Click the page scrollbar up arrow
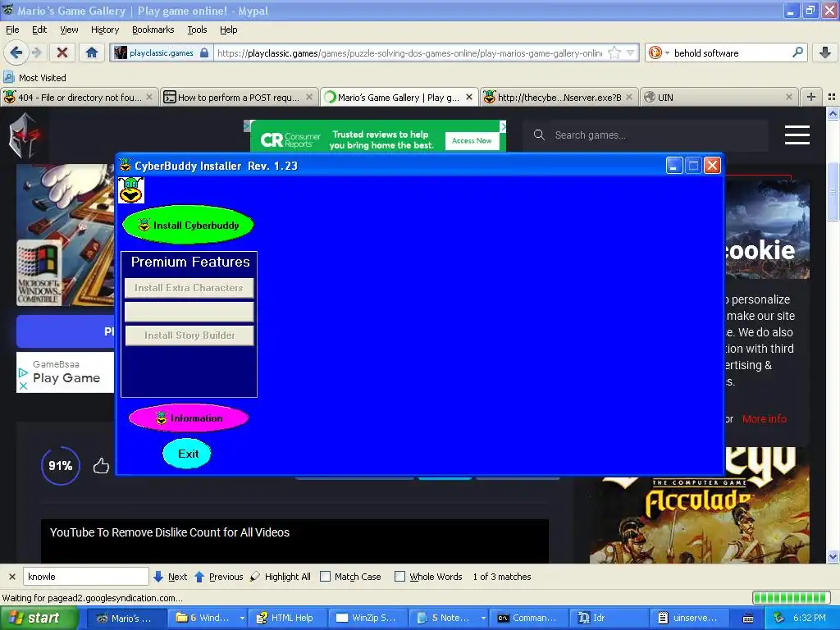This screenshot has width=840, height=630. [x=833, y=113]
